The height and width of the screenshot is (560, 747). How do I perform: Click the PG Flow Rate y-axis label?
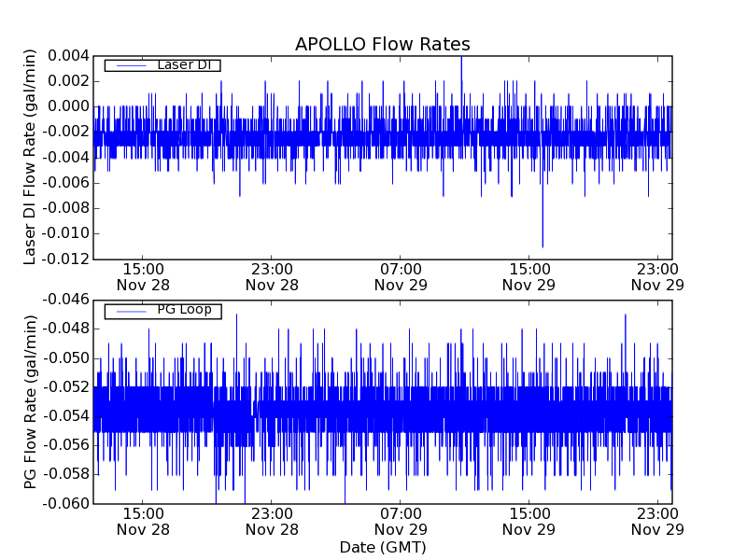point(30,401)
